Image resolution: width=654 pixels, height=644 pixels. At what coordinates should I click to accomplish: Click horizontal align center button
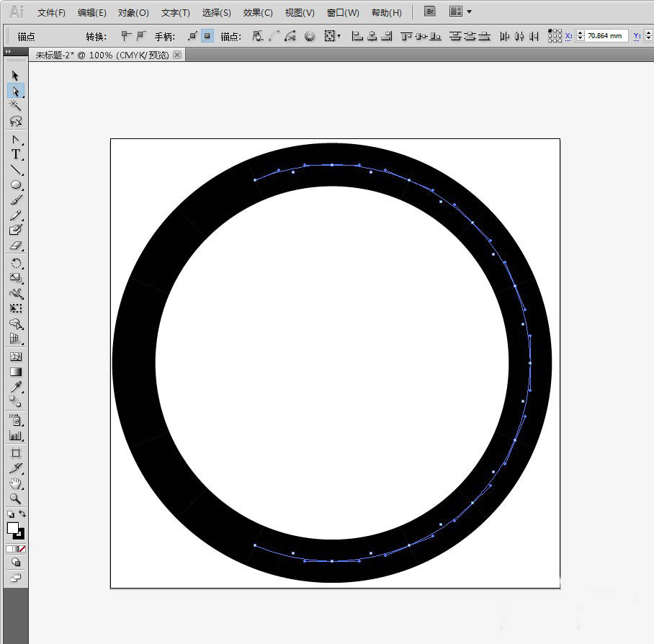pyautogui.click(x=372, y=36)
